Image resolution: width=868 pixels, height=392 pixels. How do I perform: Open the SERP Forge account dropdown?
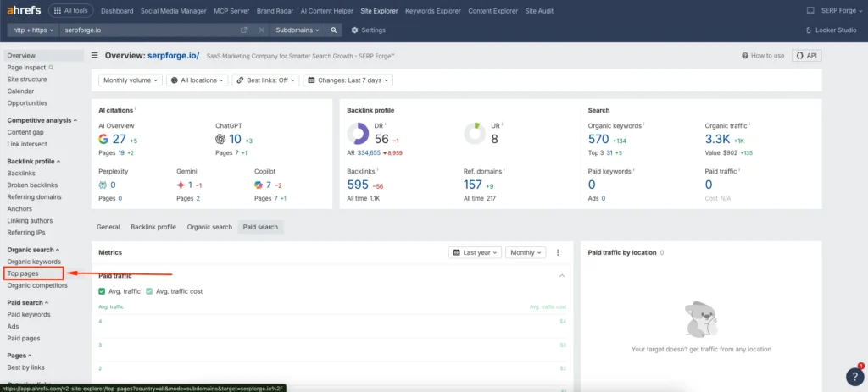840,10
